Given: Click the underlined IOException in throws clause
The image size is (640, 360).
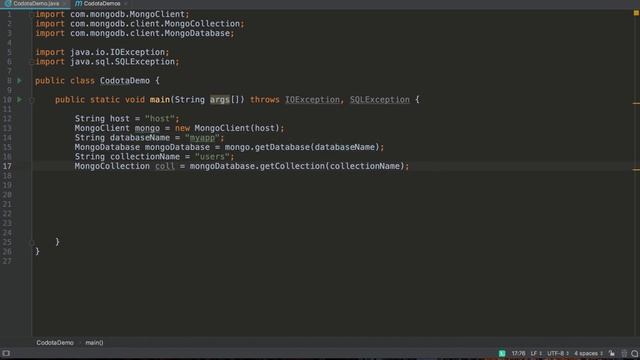Looking at the screenshot, I should tap(312, 100).
